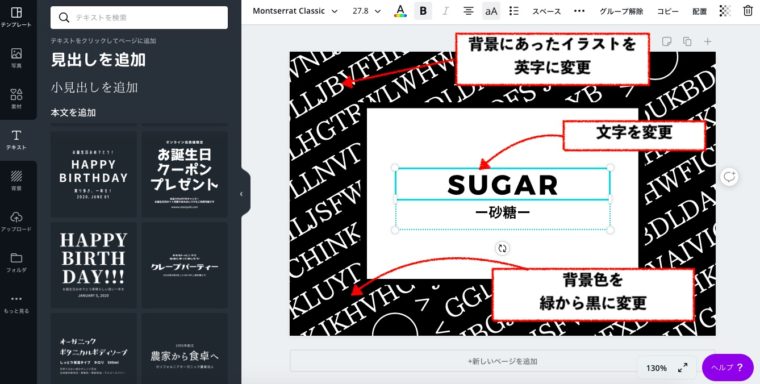Open the 130% zoom level control
The height and width of the screenshot is (384, 760).
click(x=656, y=368)
